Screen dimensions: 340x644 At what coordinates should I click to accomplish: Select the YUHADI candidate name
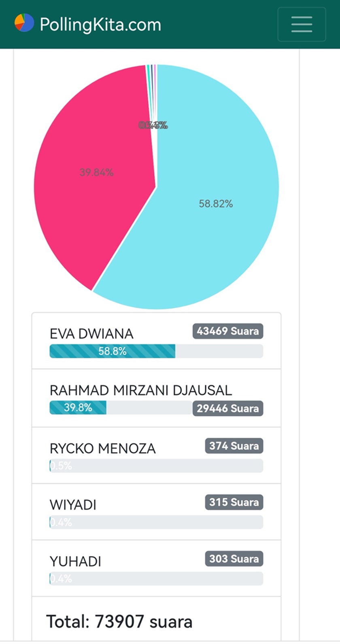pyautogui.click(x=75, y=561)
